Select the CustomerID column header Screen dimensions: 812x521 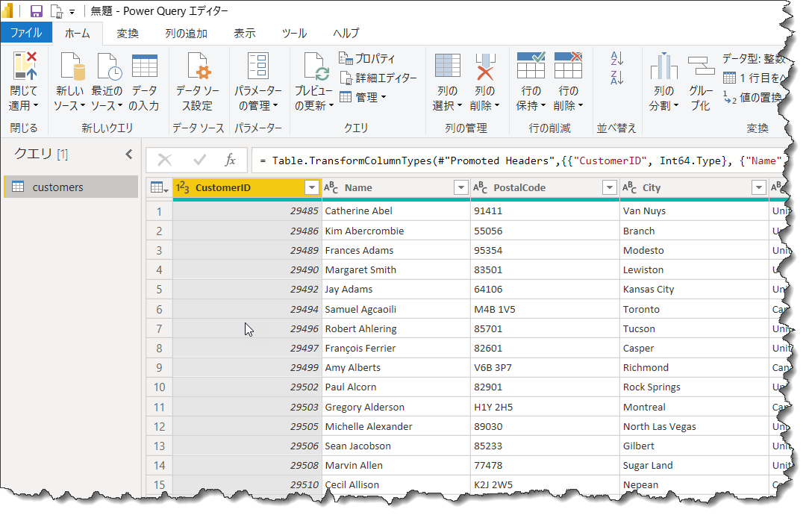[247, 187]
